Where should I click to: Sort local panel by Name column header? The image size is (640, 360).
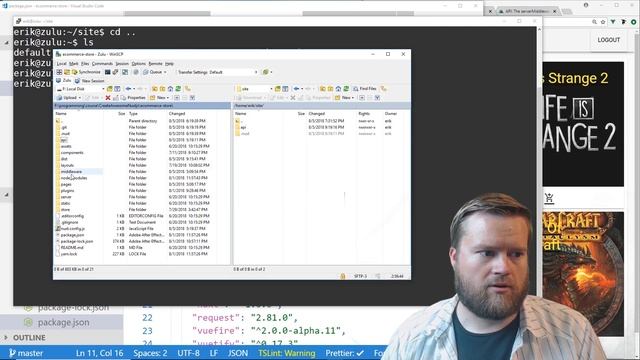(61, 113)
